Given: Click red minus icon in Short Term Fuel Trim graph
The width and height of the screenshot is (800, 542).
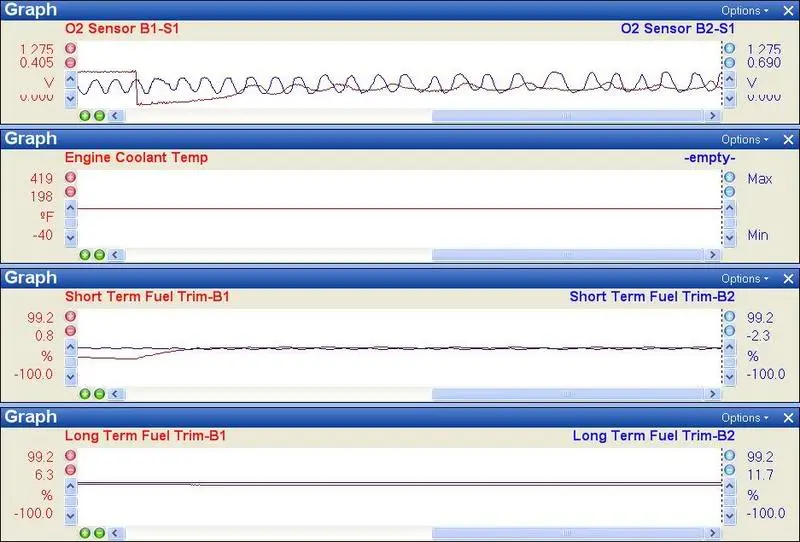Looking at the screenshot, I should point(70,331).
